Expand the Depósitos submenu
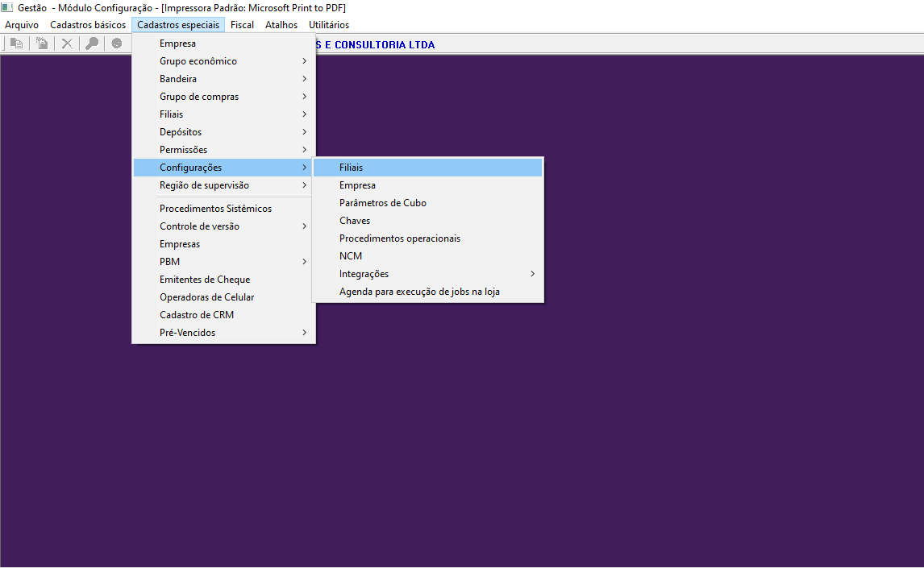 224,132
